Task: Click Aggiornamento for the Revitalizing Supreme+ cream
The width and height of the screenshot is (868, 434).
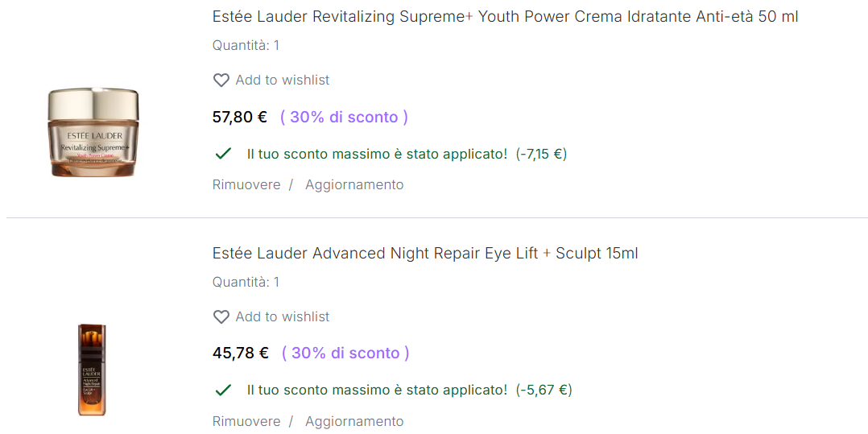Action: pos(354,185)
